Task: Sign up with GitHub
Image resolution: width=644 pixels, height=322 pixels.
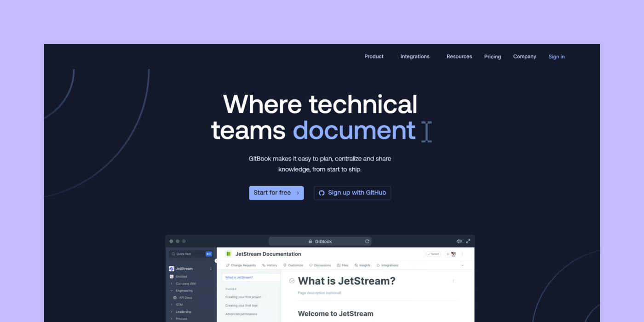Action: [x=352, y=193]
